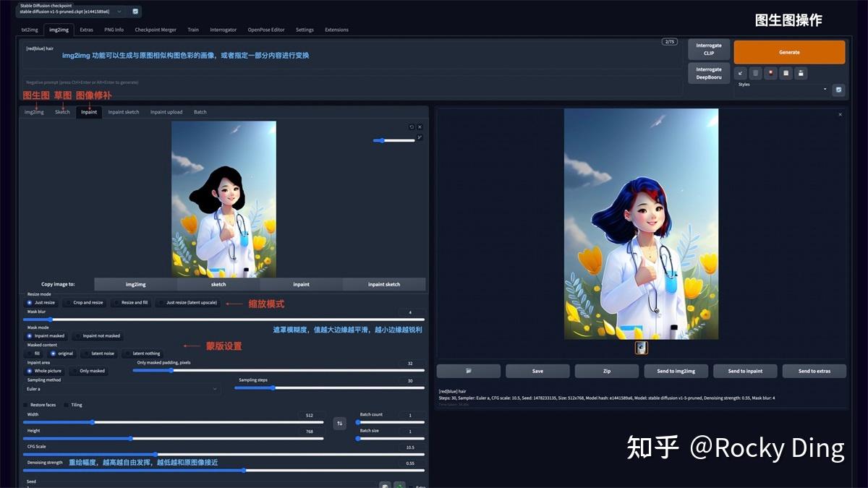The image size is (868, 488).
Task: Click the arrow icon to read generation parameters
Action: (x=740, y=73)
